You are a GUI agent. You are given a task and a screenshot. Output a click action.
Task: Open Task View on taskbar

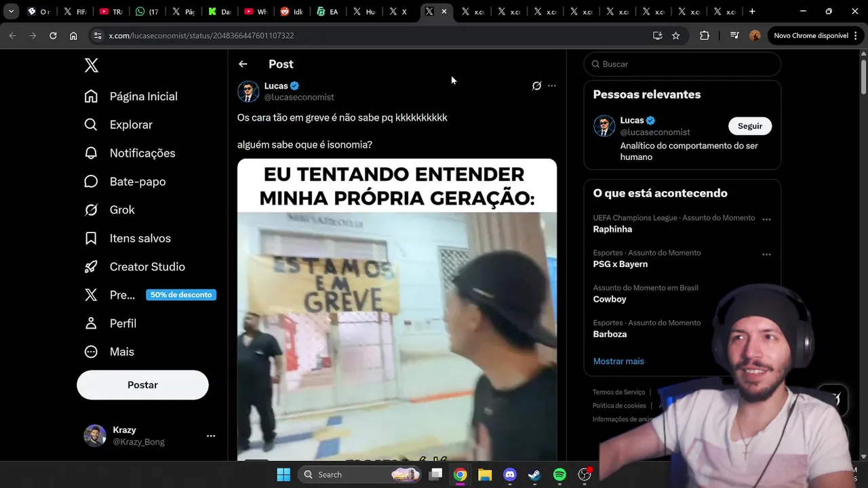(436, 474)
